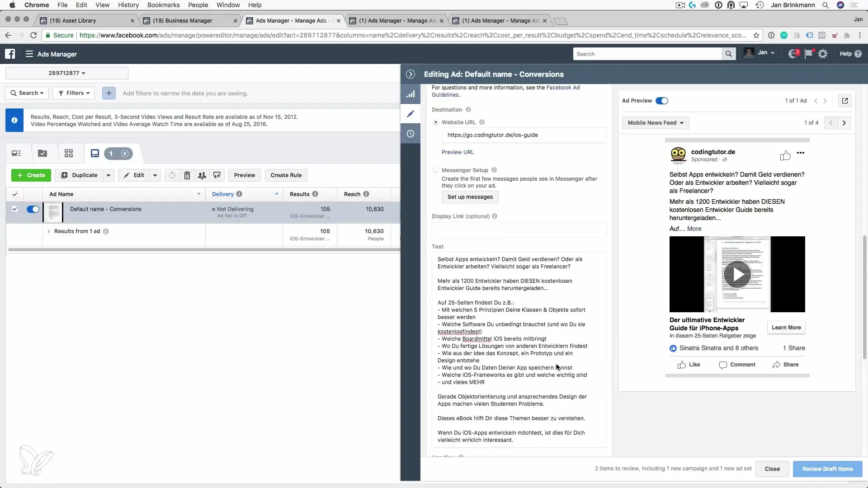Open the history clock icon in side rail
The width and height of the screenshot is (868, 488).
[x=410, y=134]
